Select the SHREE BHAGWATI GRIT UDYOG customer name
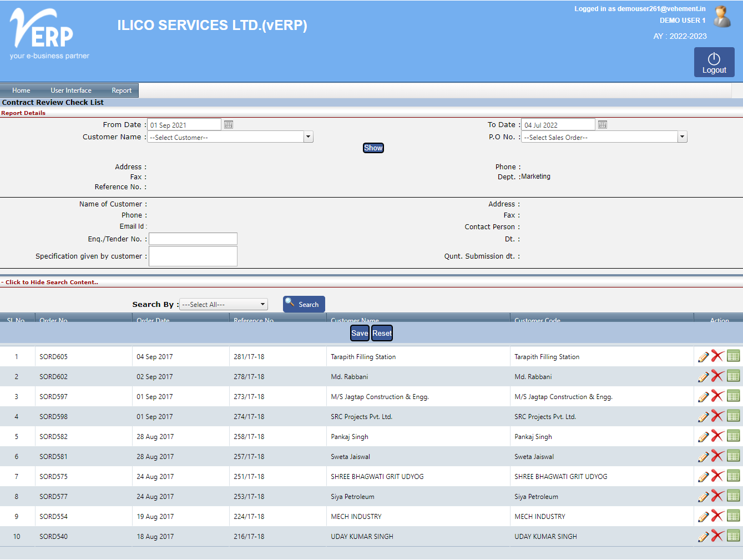743x560 pixels. [x=377, y=477]
